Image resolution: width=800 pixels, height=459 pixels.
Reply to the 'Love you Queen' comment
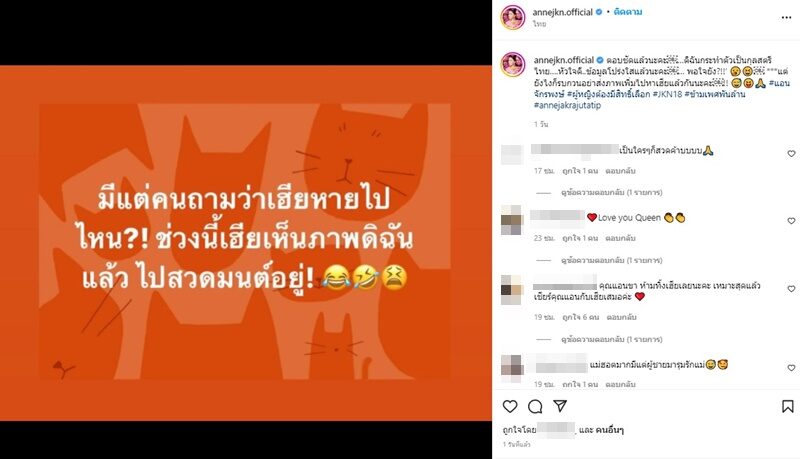click(x=620, y=238)
